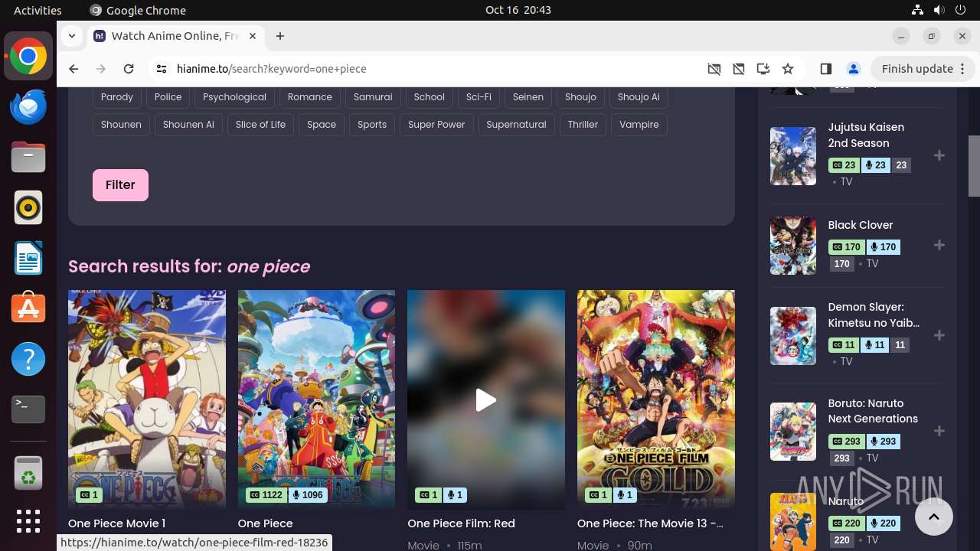
Task: Open the Activities overview
Action: pyautogui.click(x=38, y=10)
